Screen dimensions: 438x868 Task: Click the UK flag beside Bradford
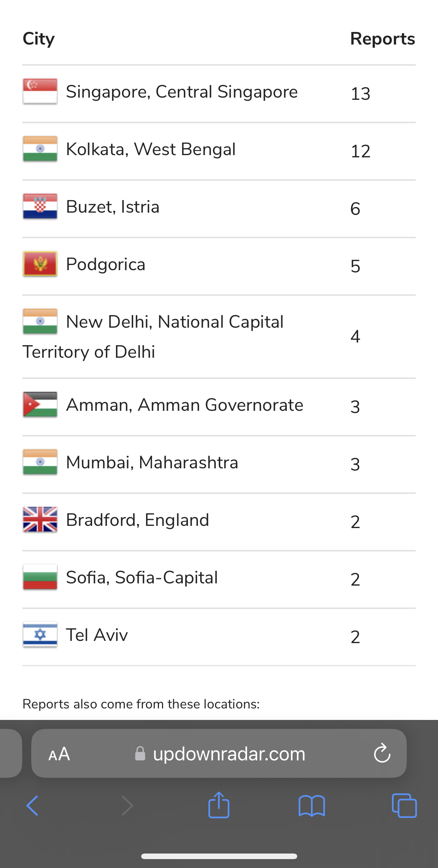40,520
